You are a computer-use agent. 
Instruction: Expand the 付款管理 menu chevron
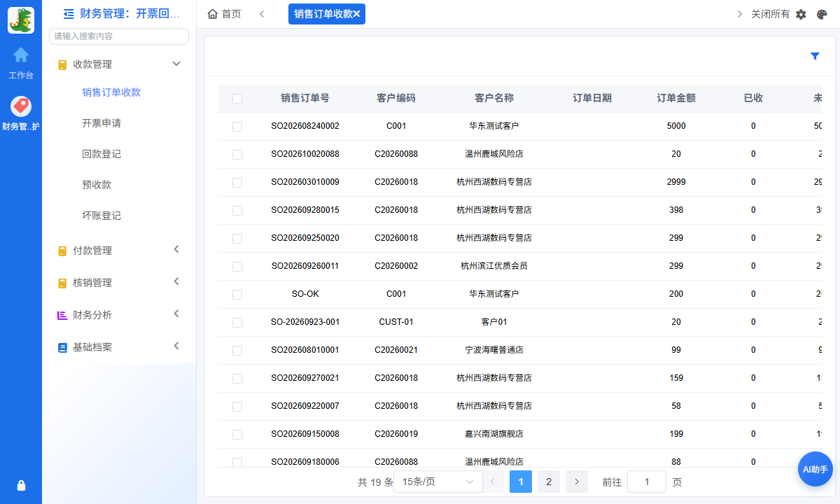coord(176,249)
